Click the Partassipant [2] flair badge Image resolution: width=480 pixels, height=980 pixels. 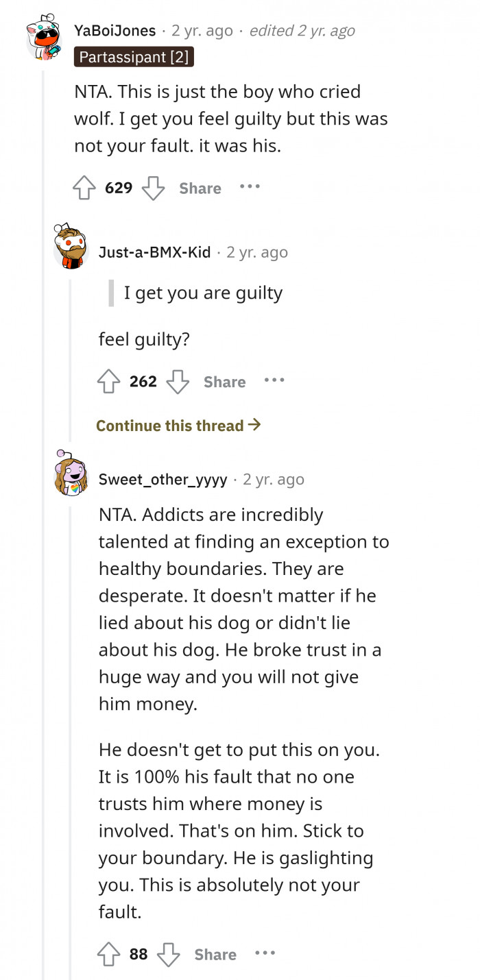pyautogui.click(x=134, y=58)
